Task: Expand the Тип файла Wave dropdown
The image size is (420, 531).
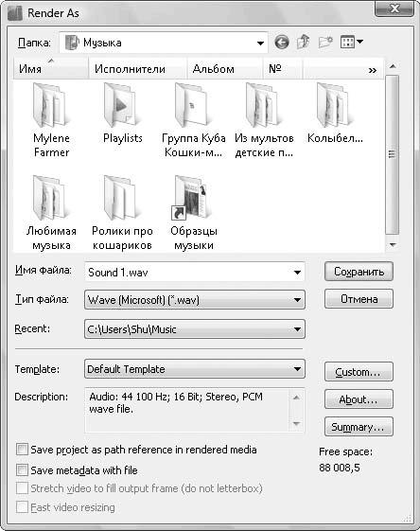Action: point(195,300)
